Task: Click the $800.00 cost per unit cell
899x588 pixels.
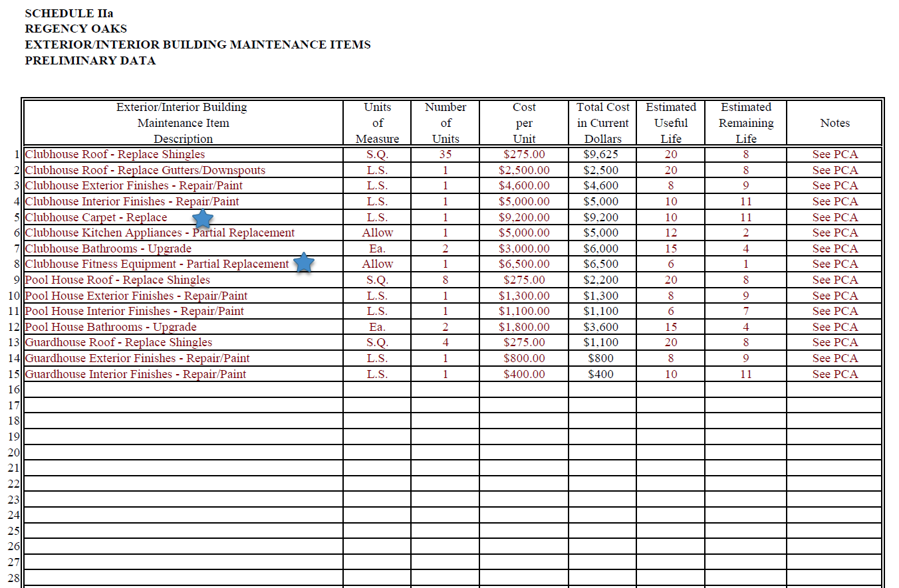Action: click(x=524, y=358)
